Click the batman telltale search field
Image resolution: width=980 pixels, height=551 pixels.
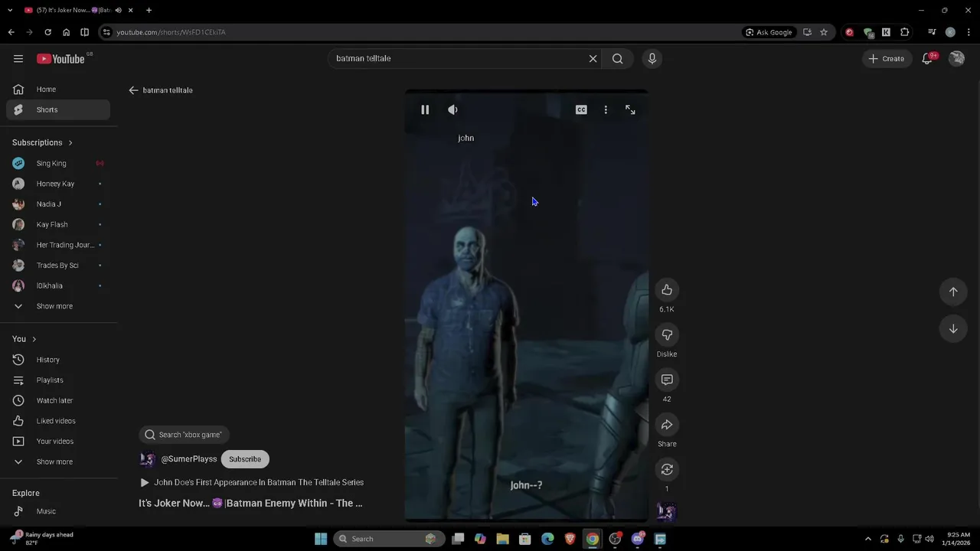click(x=458, y=58)
